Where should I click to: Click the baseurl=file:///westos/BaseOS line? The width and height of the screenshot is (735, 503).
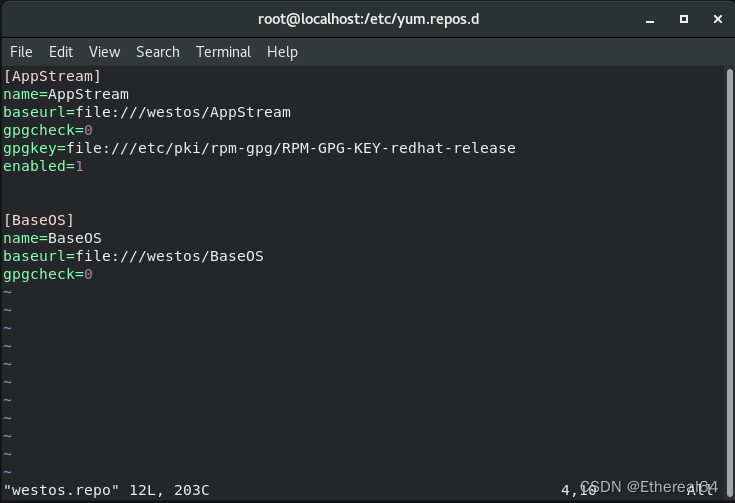(133, 256)
